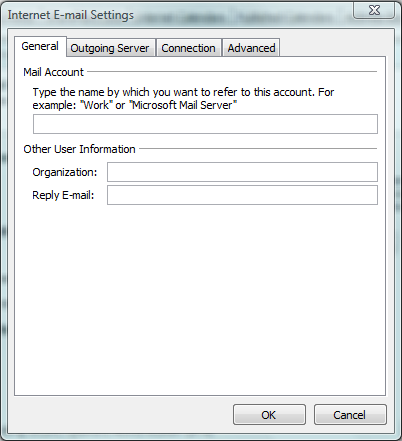This screenshot has height=441, width=402.
Task: Confirm settings with the OK button
Action: point(269,415)
